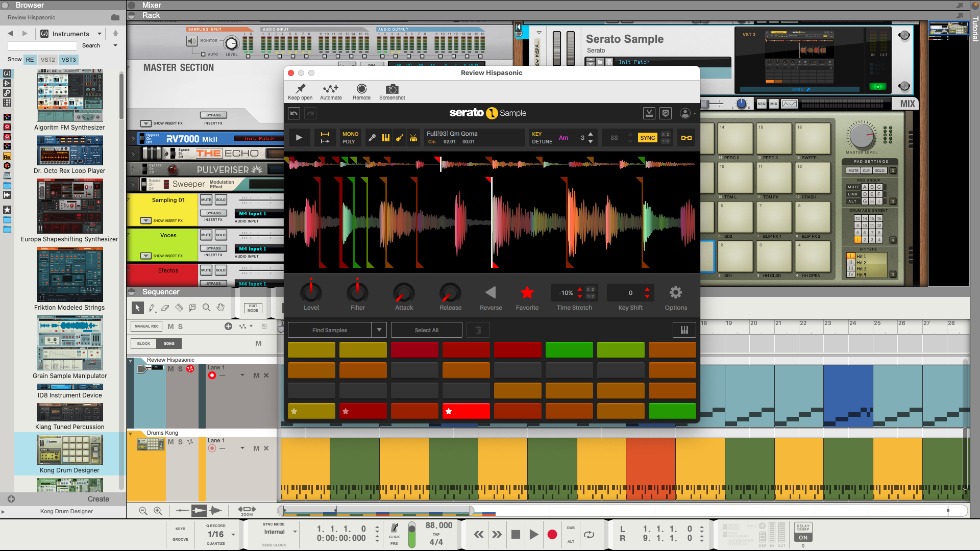Select the razor tool in the sequencer toolbar
The width and height of the screenshot is (980, 551).
coord(179,307)
